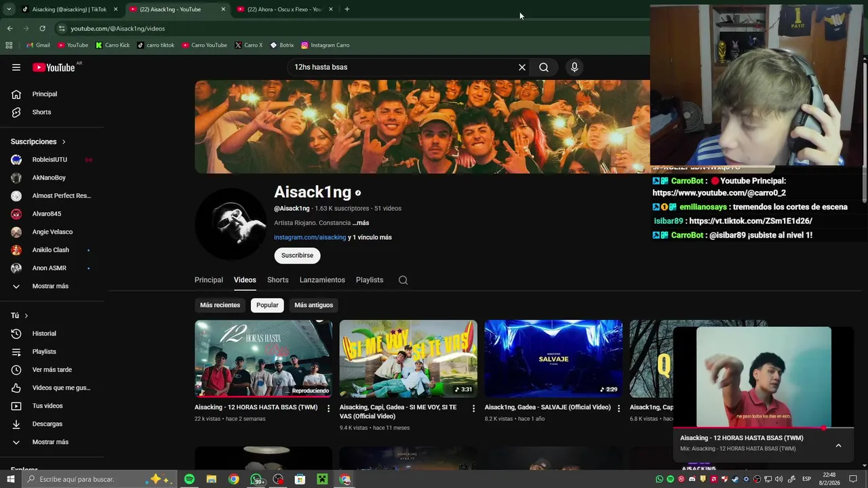Start voice search with the microphone icon
Viewport: 868px width, 488px height.
click(574, 67)
